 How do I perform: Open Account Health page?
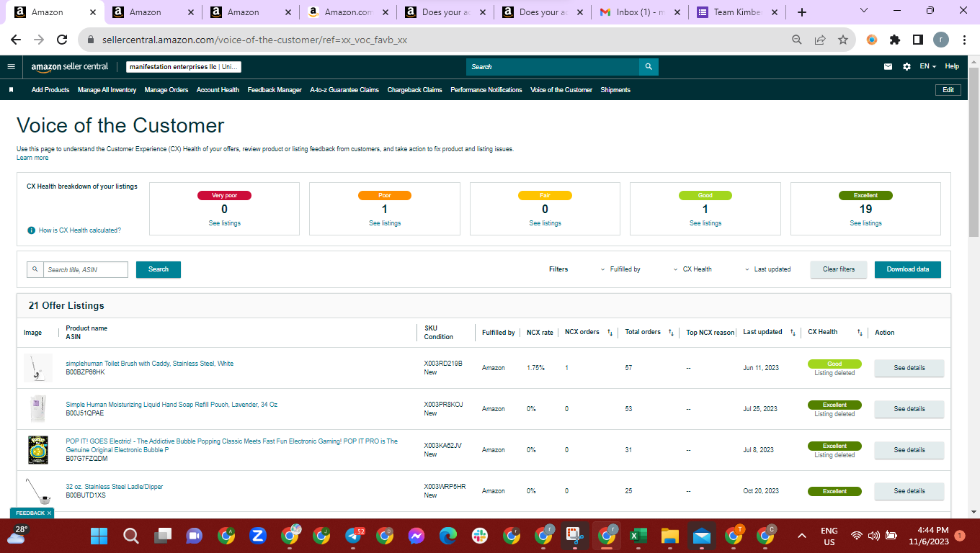218,90
